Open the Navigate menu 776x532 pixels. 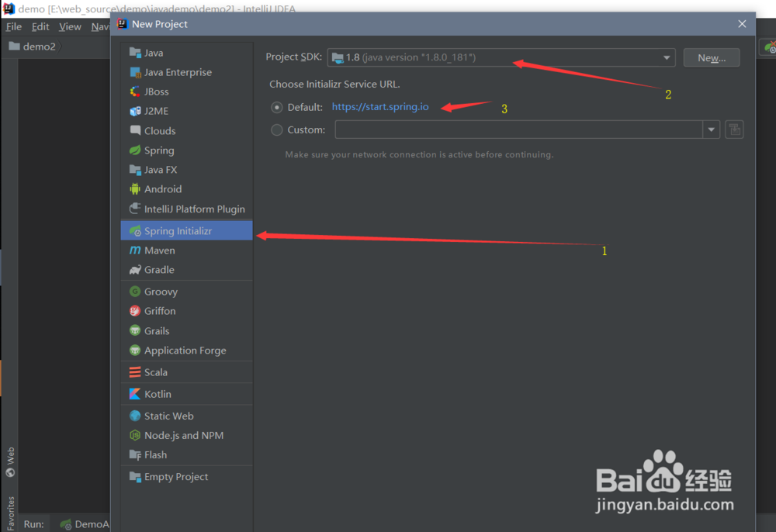click(x=100, y=26)
